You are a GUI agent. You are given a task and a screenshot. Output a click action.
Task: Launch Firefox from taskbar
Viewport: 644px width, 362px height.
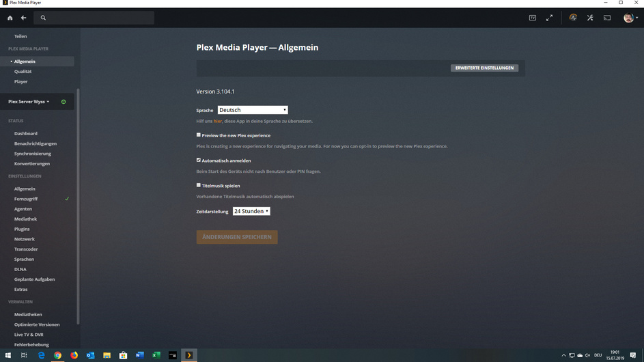pos(74,355)
